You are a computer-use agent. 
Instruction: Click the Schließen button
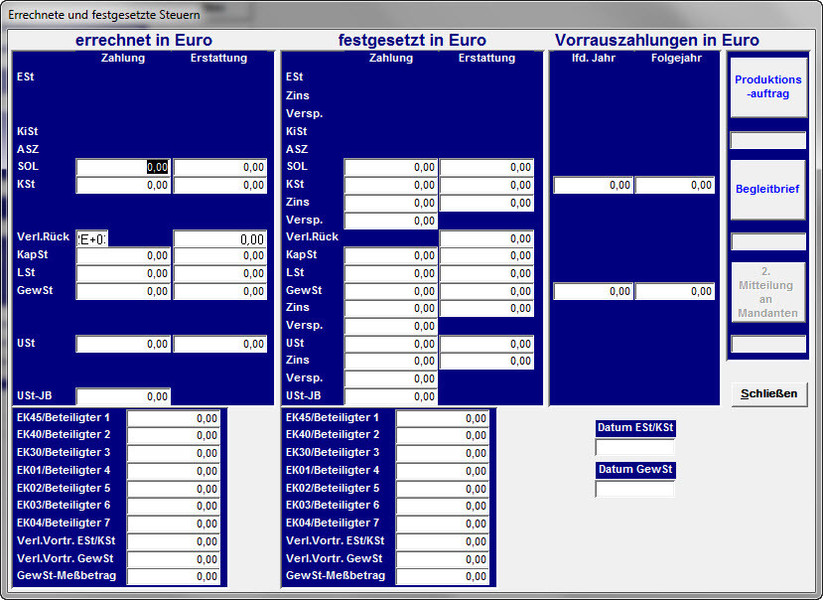(x=769, y=394)
